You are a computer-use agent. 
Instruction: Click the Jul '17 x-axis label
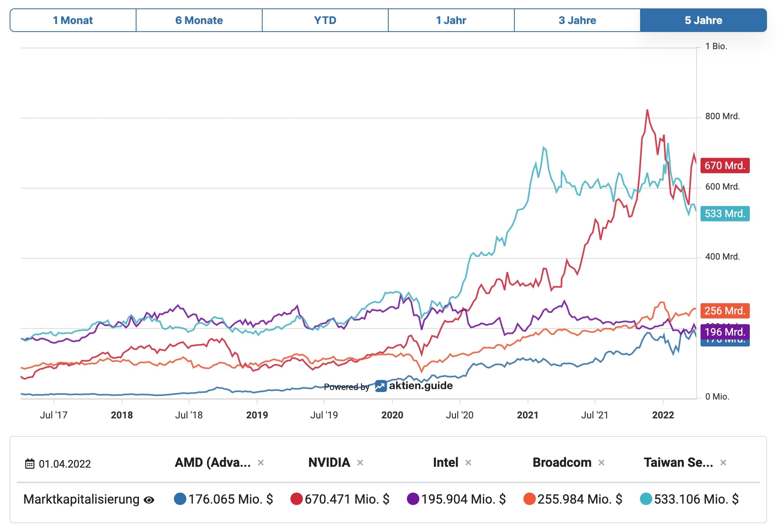[x=54, y=415]
